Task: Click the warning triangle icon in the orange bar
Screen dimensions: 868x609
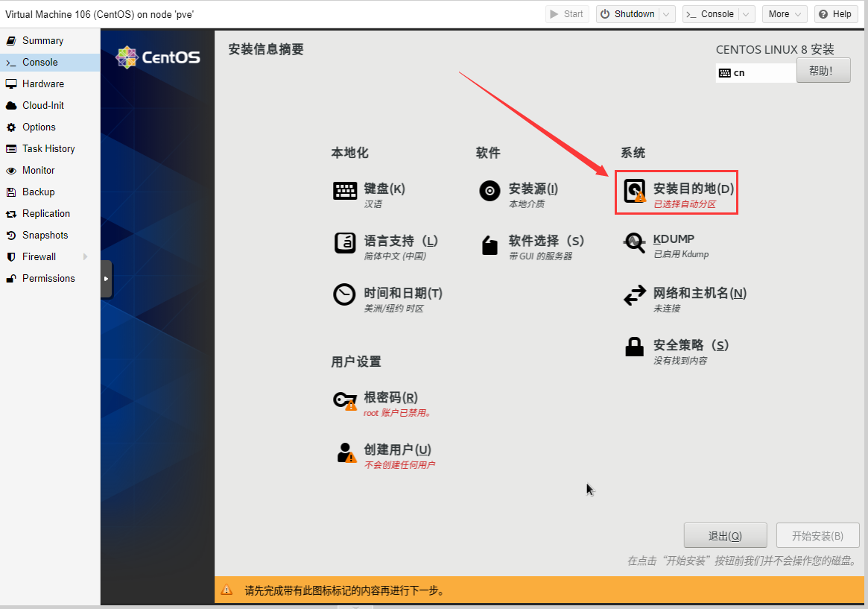Action: click(226, 590)
